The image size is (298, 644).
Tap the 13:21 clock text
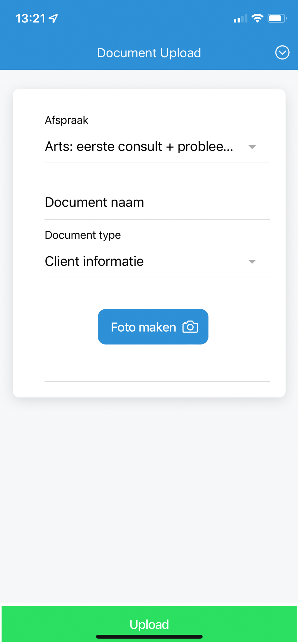30,18
